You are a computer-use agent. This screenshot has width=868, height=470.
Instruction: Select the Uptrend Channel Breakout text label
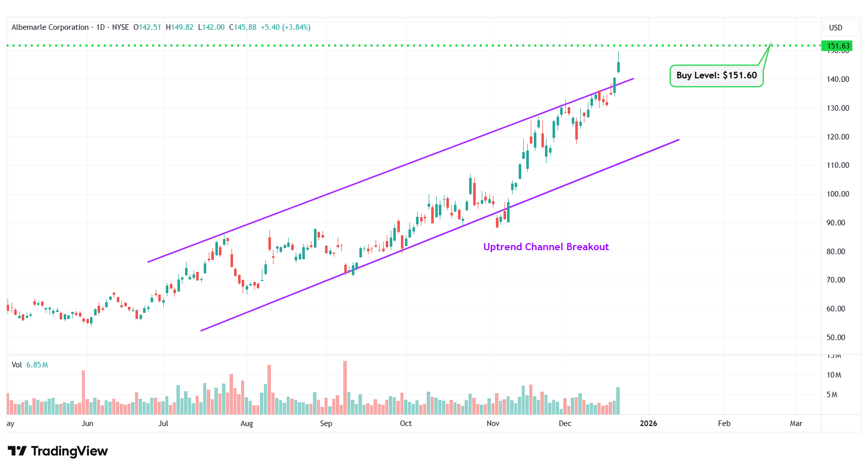(545, 247)
